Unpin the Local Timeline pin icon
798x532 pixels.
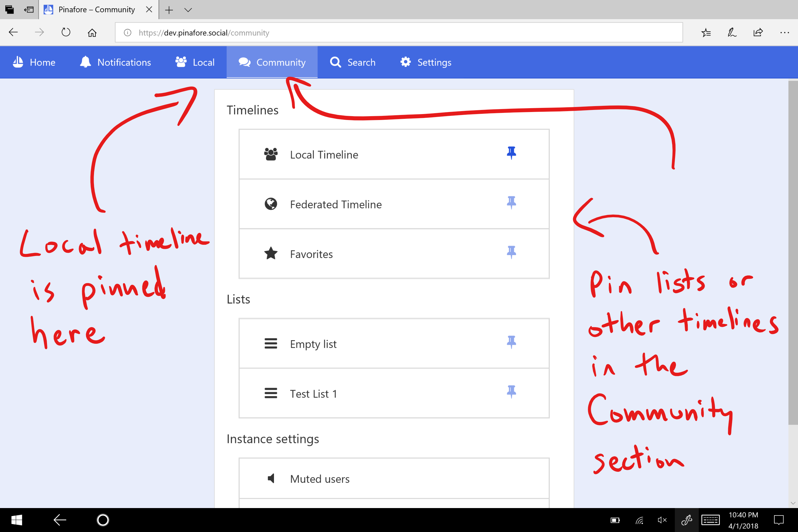pyautogui.click(x=511, y=153)
